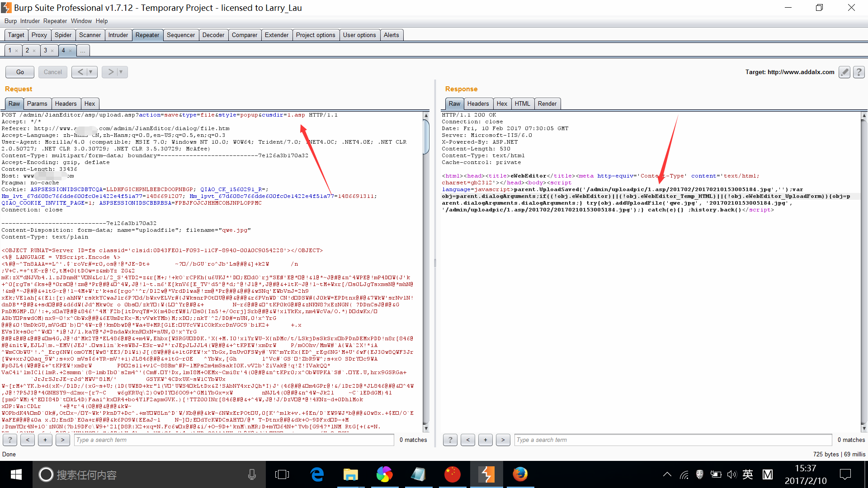This screenshot has height=488, width=868.
Task: Open the Cortana microphone icon
Action: 252,474
